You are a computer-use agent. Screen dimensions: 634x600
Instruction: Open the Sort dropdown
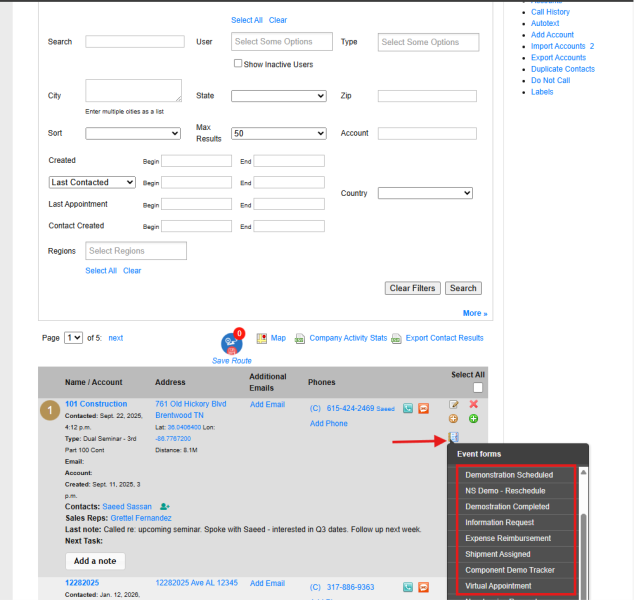tap(133, 133)
